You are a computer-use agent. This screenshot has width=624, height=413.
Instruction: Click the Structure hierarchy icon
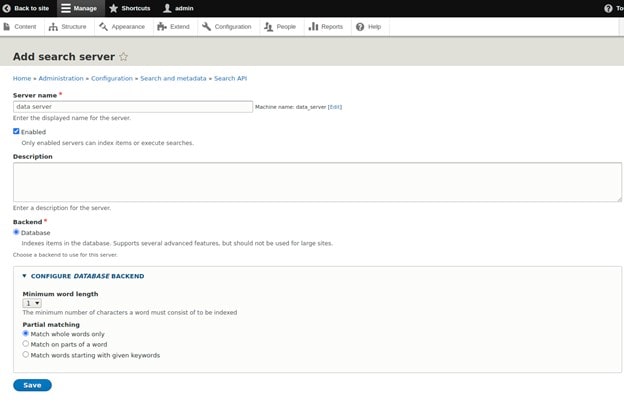click(x=53, y=27)
